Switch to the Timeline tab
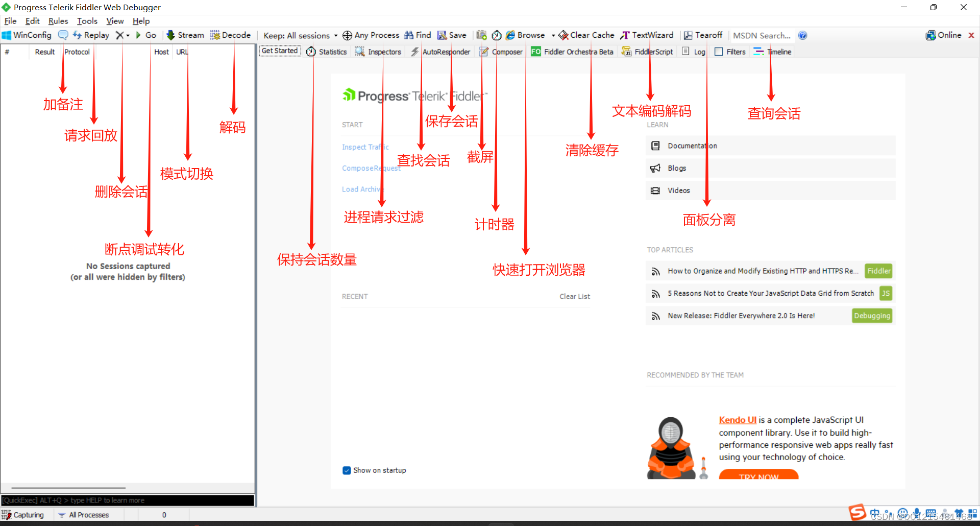This screenshot has height=526, width=980. (x=772, y=52)
